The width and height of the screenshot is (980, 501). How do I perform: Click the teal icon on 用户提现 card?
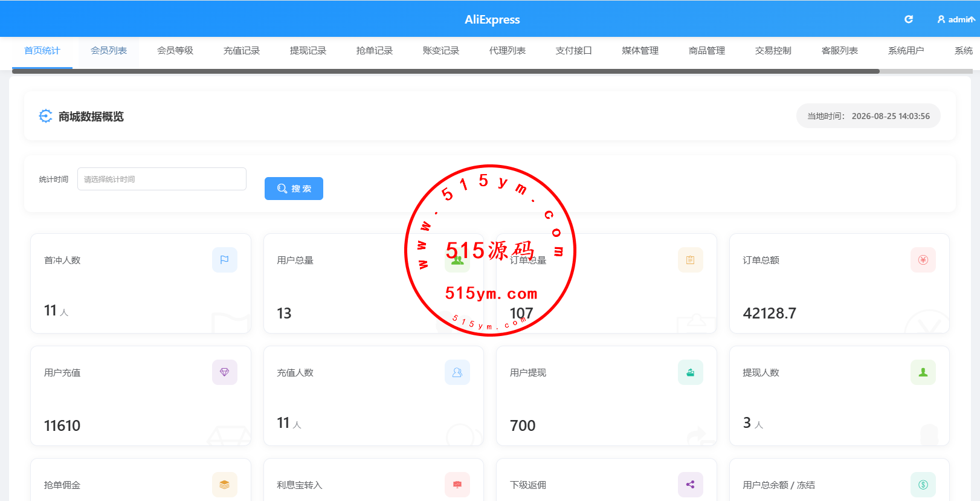pyautogui.click(x=691, y=372)
